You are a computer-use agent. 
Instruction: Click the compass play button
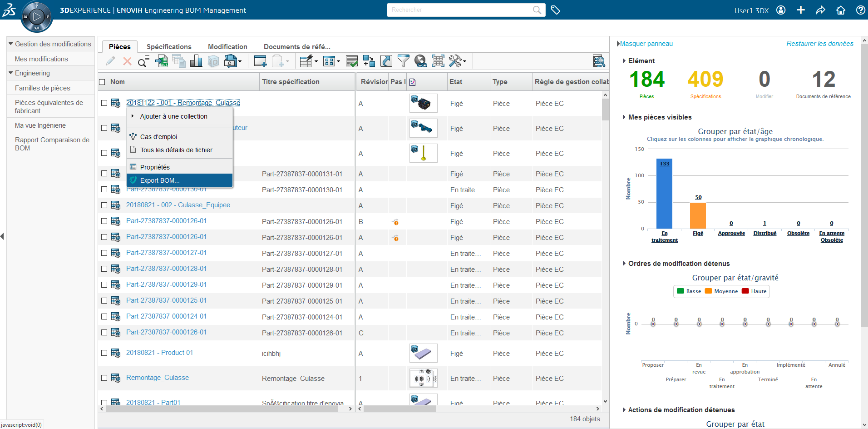point(37,17)
